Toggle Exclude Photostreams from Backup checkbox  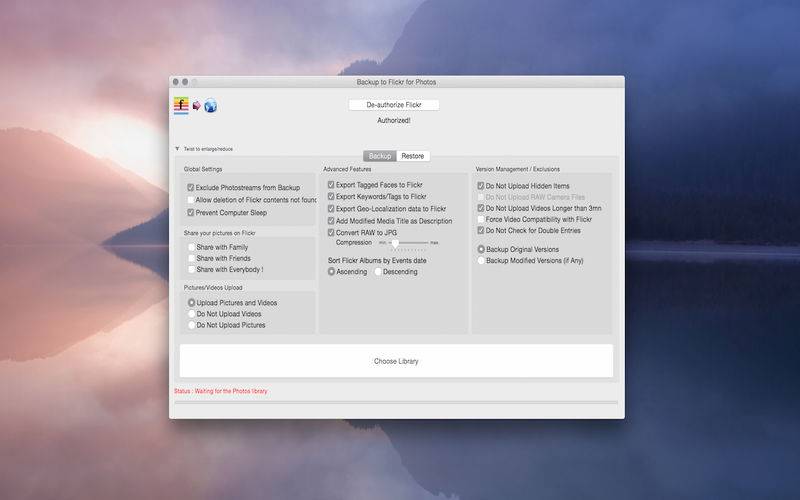pyautogui.click(x=191, y=188)
